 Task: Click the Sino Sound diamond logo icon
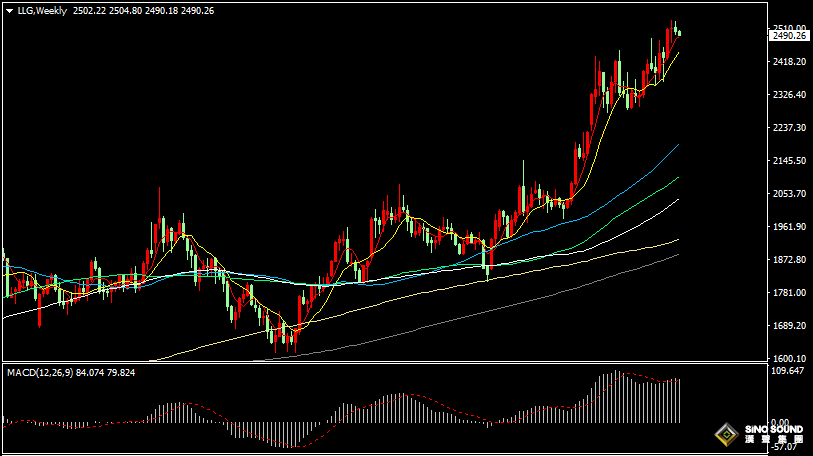point(725,435)
